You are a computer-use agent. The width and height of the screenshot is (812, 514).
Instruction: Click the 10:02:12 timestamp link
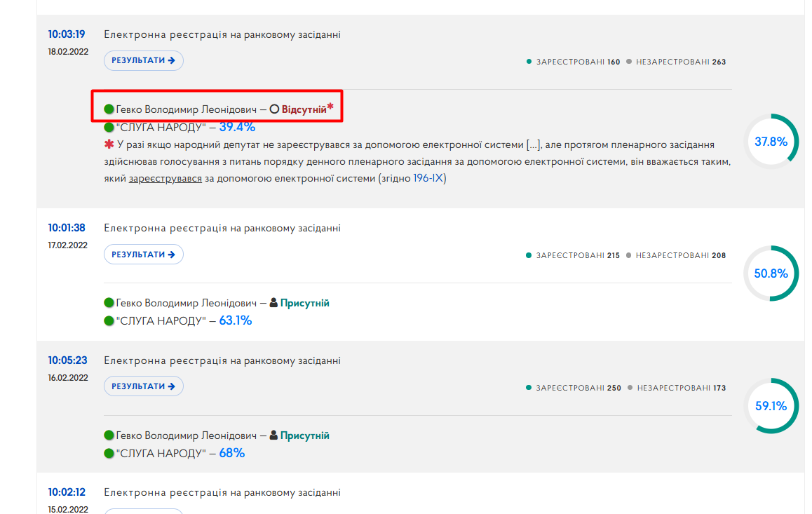point(67,492)
